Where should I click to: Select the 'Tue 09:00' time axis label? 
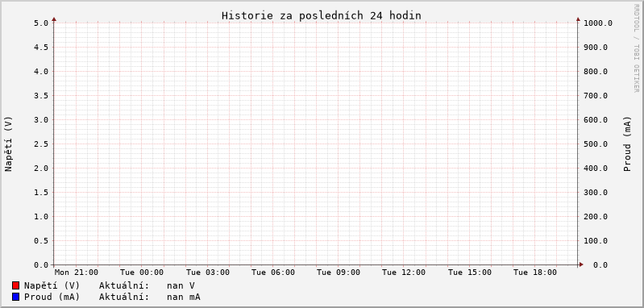339,273
